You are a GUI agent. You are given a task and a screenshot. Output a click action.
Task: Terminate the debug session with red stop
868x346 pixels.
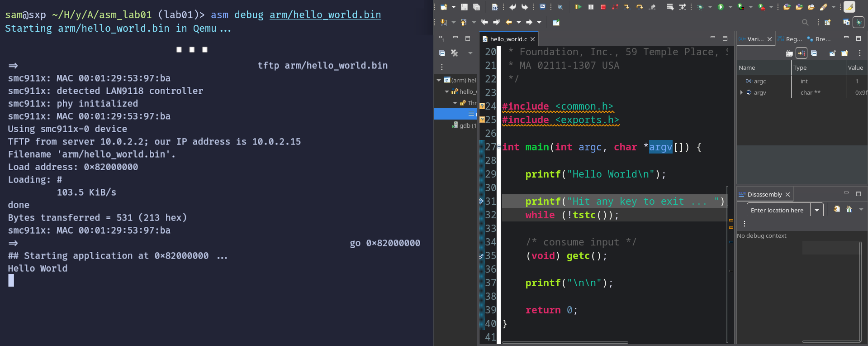pos(603,7)
